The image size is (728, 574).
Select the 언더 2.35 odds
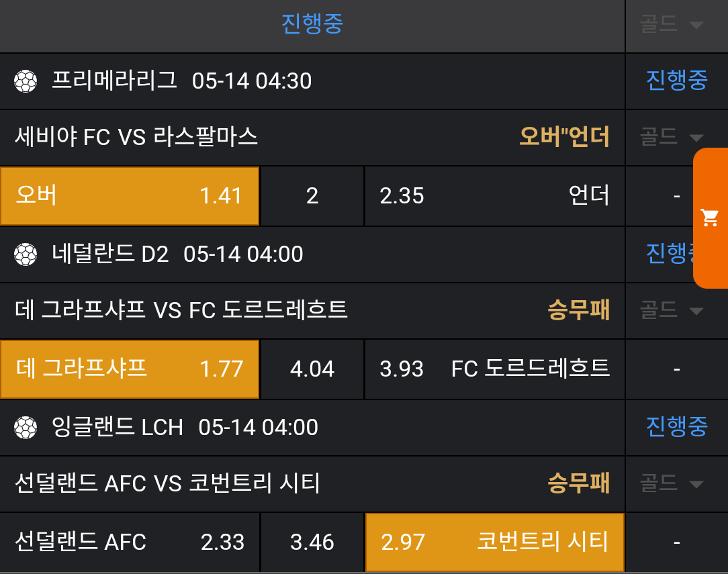(495, 196)
